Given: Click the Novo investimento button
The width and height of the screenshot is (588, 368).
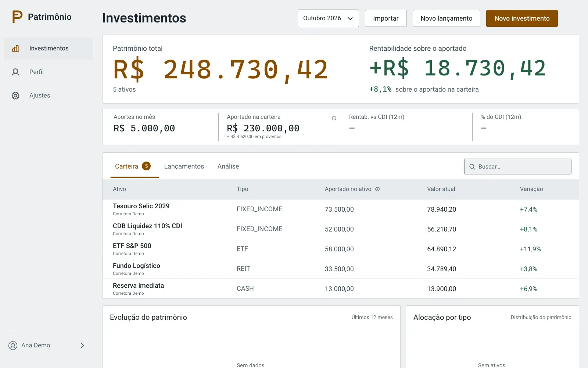Looking at the screenshot, I should pyautogui.click(x=522, y=18).
